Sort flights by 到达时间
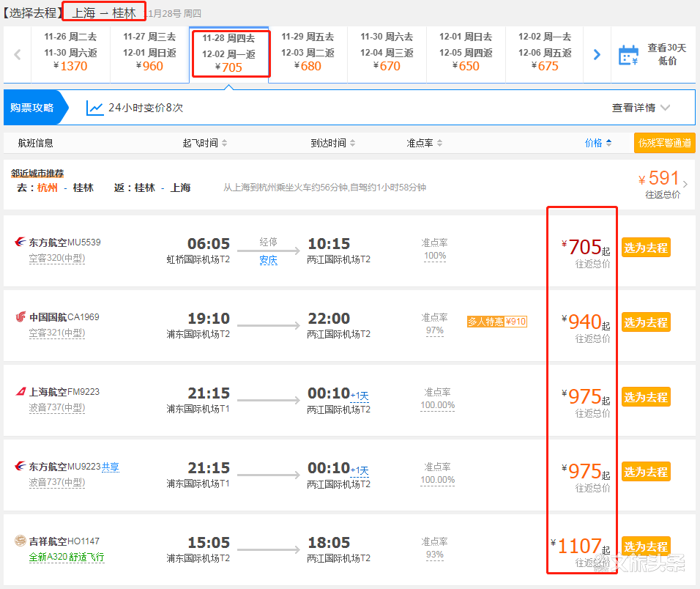The width and height of the screenshot is (700, 589). pyautogui.click(x=333, y=143)
